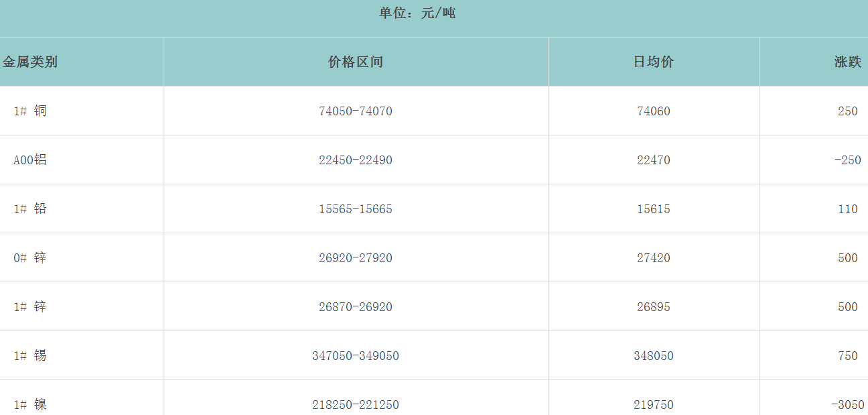Click the -250 change value for aluminum
The image size is (868, 415).
coord(847,160)
